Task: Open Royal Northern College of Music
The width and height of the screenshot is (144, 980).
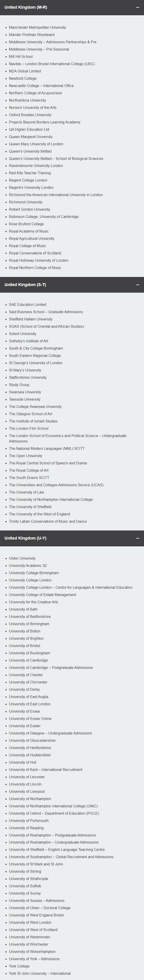Action: coord(35,268)
